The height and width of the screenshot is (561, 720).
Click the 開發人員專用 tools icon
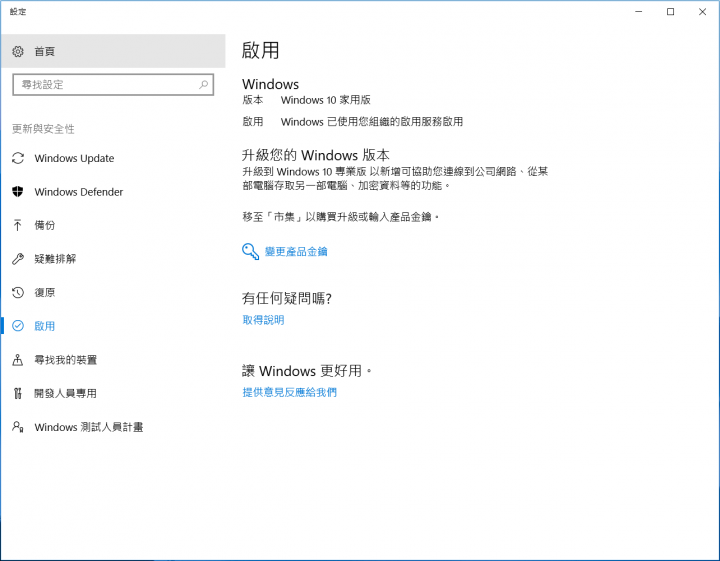click(18, 393)
